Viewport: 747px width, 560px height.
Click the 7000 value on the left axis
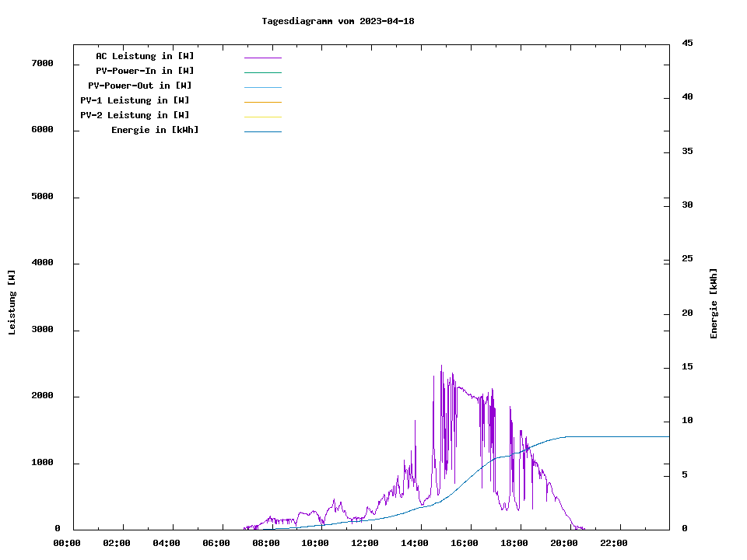pyautogui.click(x=42, y=64)
